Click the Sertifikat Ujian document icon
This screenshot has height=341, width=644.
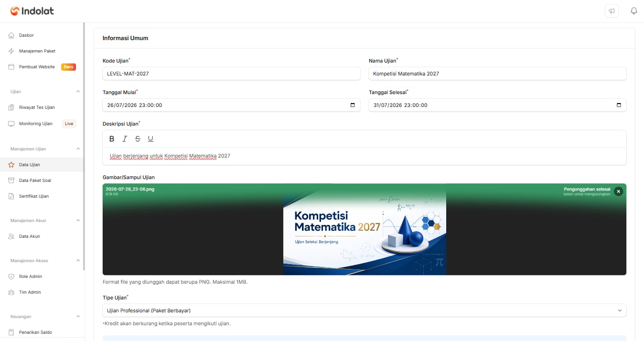11,196
